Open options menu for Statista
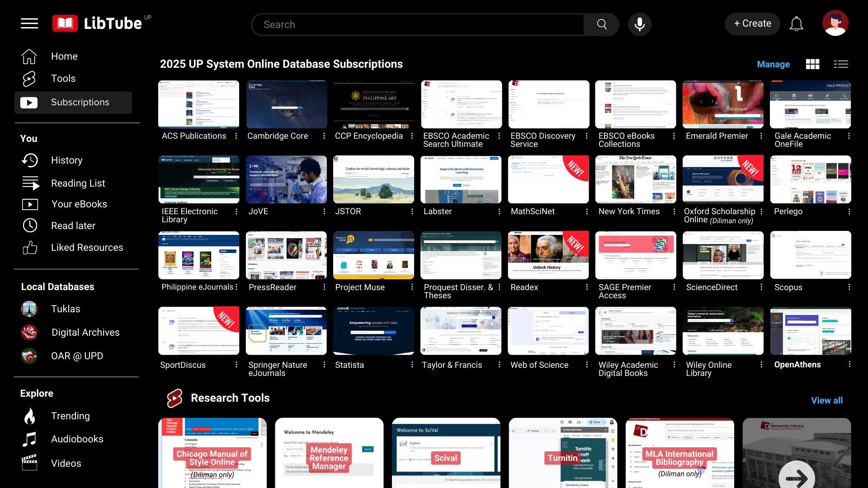The width and height of the screenshot is (868, 488). 411,365
